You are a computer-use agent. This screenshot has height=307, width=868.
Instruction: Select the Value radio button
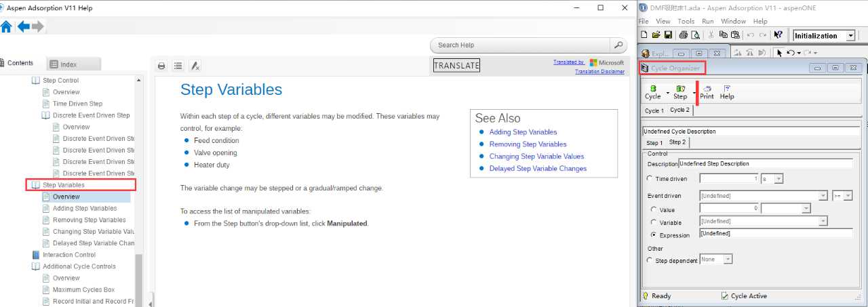click(x=654, y=209)
